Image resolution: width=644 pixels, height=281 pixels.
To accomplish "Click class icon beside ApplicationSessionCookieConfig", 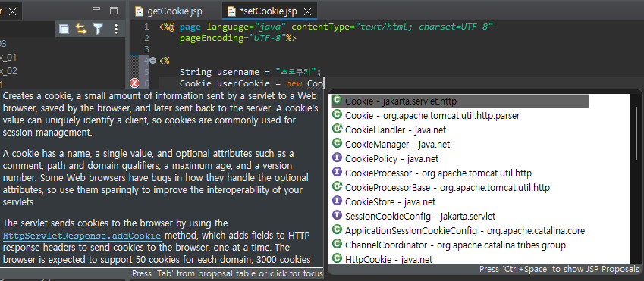I will [337, 229].
